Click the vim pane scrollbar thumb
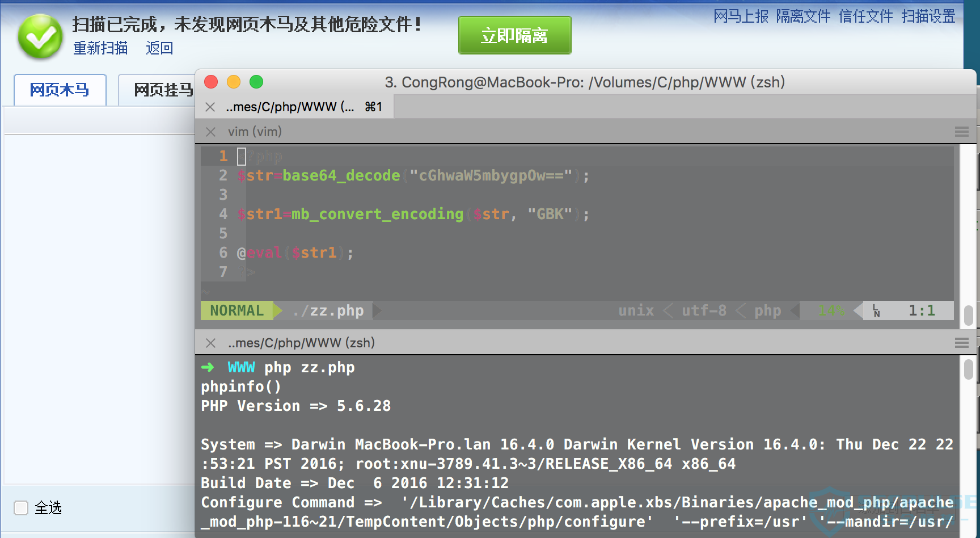Screen dimensions: 980x538 click(969, 316)
